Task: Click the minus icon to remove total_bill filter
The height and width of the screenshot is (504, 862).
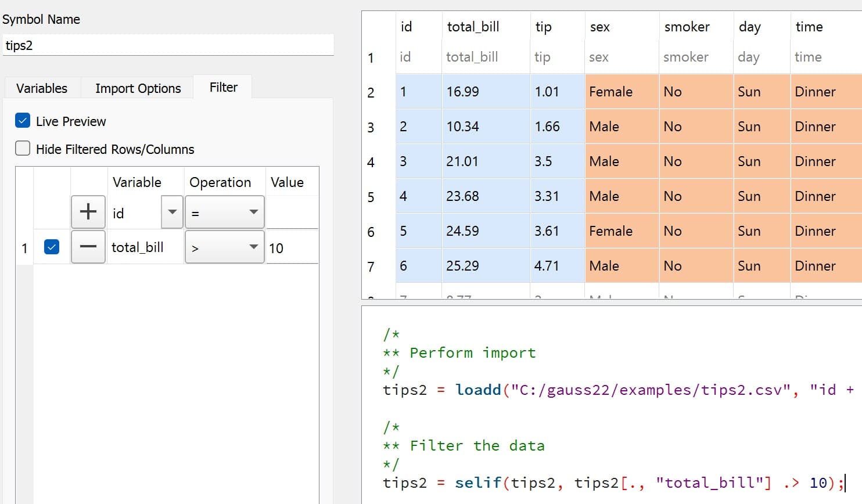Action: pyautogui.click(x=88, y=247)
